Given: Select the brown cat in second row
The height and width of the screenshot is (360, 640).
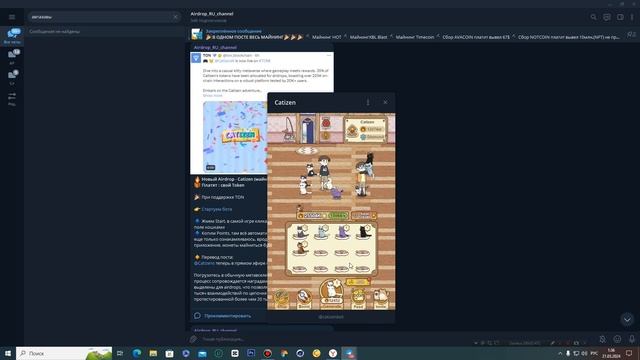Looking at the screenshot, I should pos(300,248).
